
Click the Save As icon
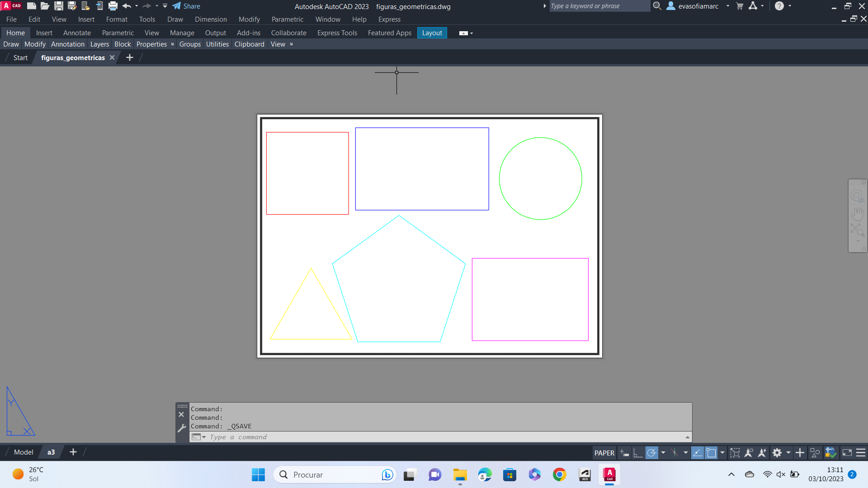click(72, 6)
